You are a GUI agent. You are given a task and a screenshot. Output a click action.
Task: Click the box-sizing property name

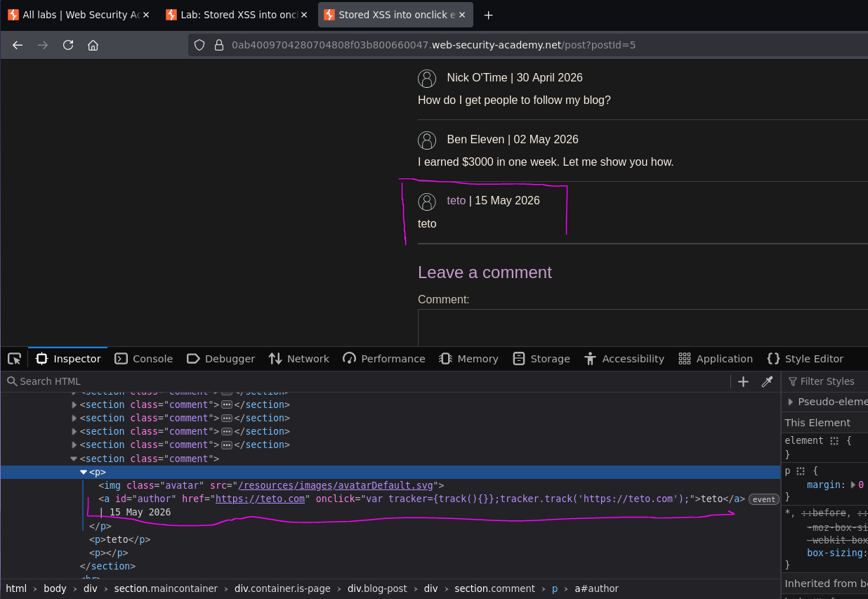tap(835, 553)
